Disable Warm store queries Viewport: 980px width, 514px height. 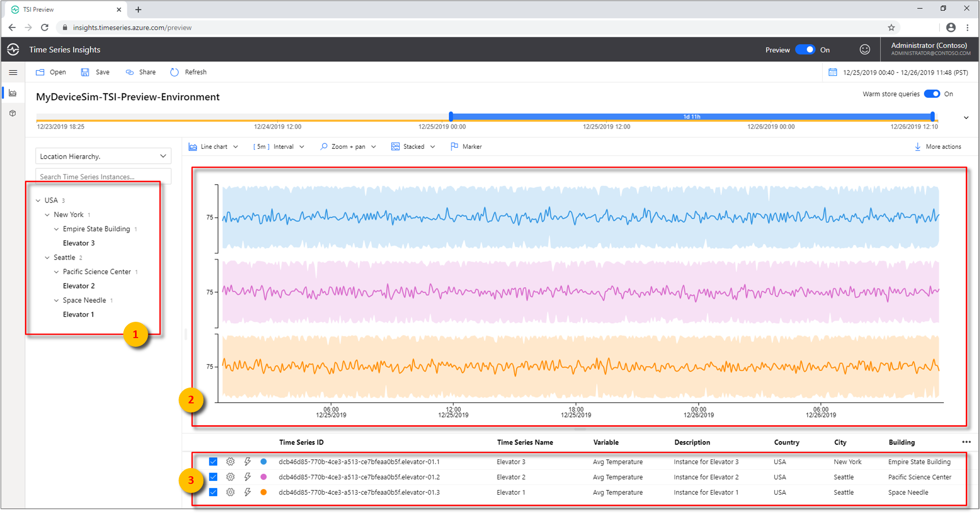click(932, 94)
